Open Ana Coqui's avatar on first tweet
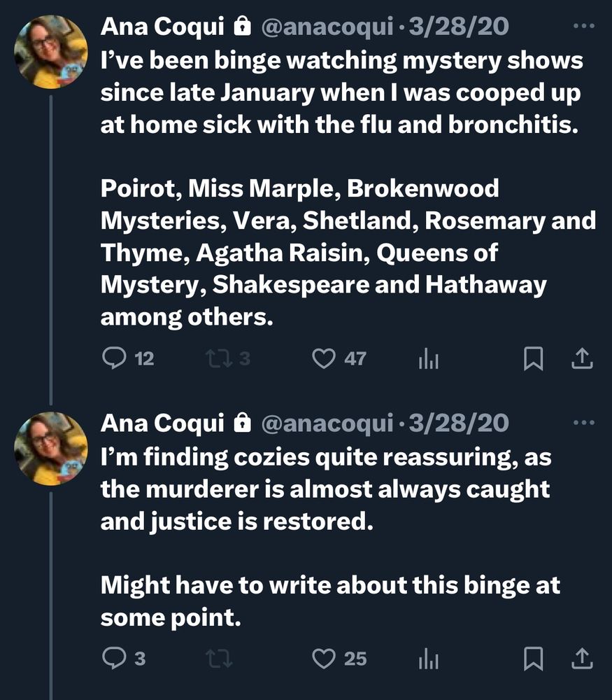This screenshot has height=700, width=612. (x=51, y=52)
